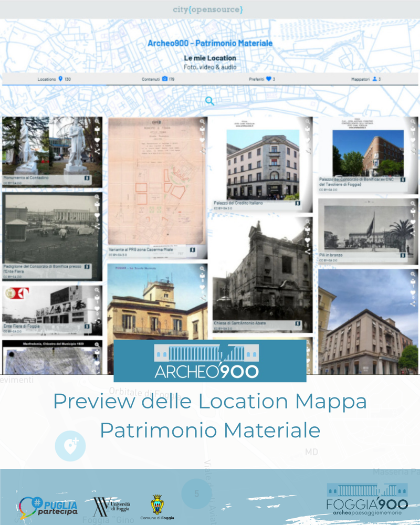Zoom the Palazzo del Credito Italiano photo
The width and height of the screenshot is (420, 525).
click(308, 122)
